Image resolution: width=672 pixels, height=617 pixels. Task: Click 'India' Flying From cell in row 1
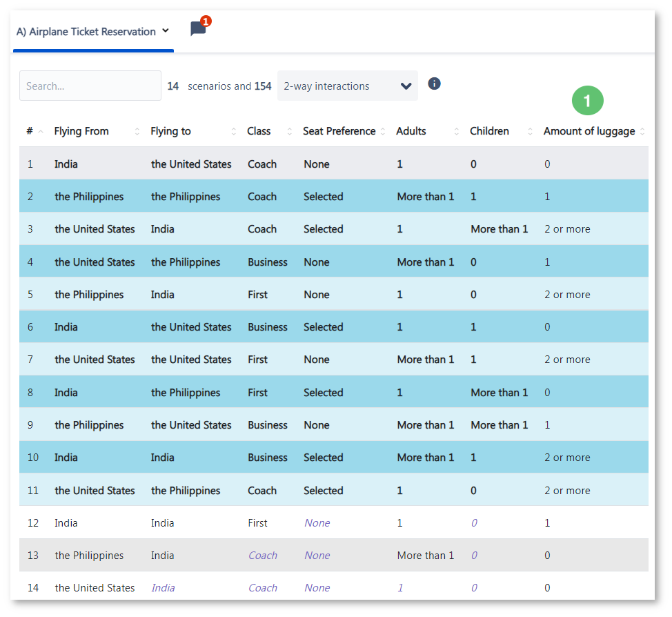(66, 164)
